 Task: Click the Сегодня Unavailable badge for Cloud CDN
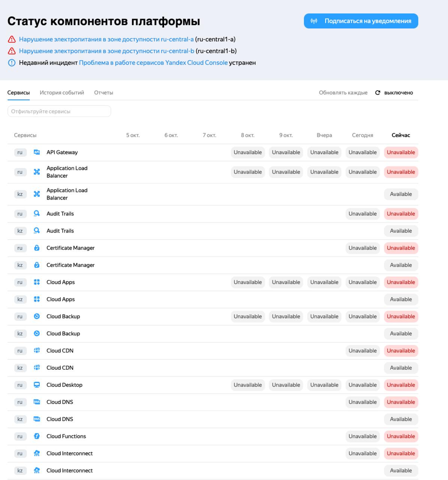coord(363,351)
